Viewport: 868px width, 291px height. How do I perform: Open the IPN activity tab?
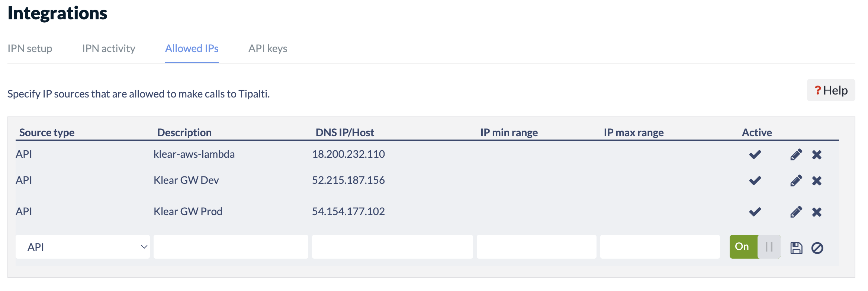109,48
